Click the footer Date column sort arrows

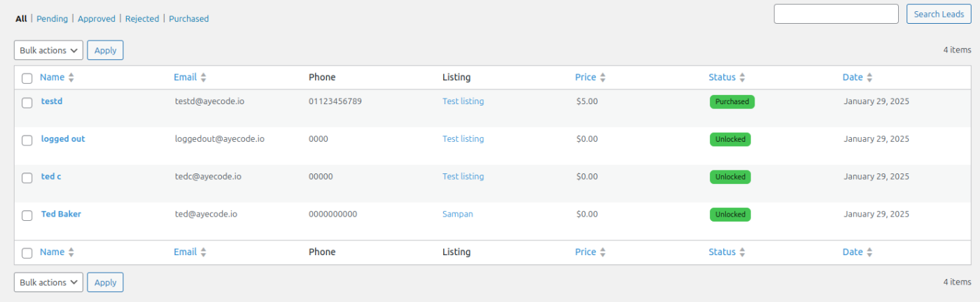(x=869, y=252)
